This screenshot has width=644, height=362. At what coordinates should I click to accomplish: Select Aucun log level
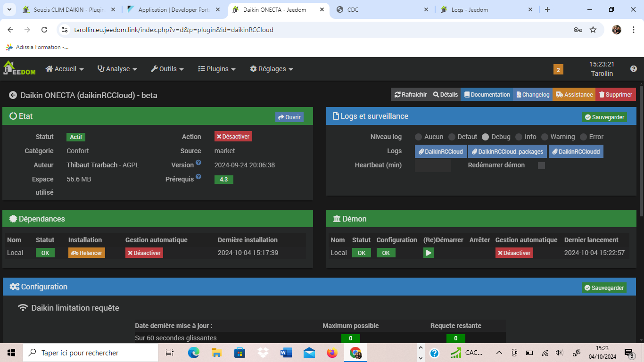coord(419,137)
